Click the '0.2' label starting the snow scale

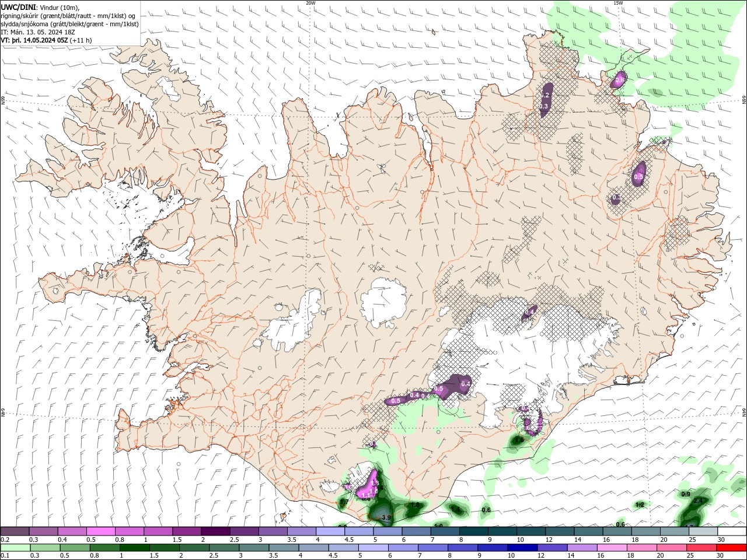tap(5, 540)
